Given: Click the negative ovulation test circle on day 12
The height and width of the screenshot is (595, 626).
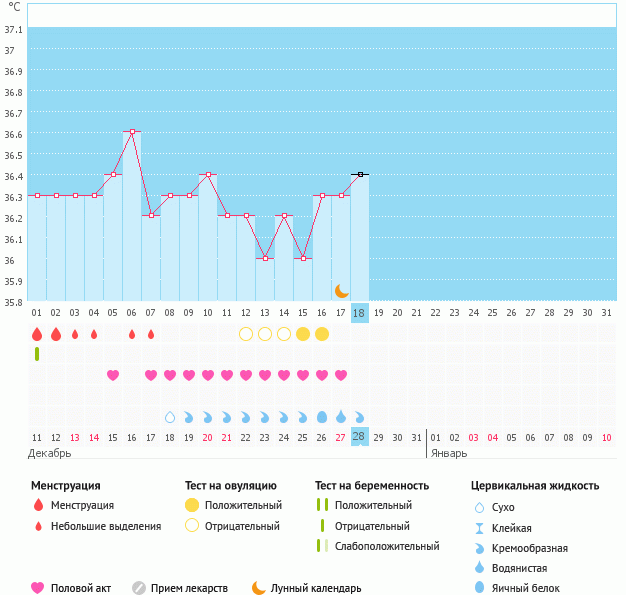Looking at the screenshot, I should pyautogui.click(x=246, y=334).
